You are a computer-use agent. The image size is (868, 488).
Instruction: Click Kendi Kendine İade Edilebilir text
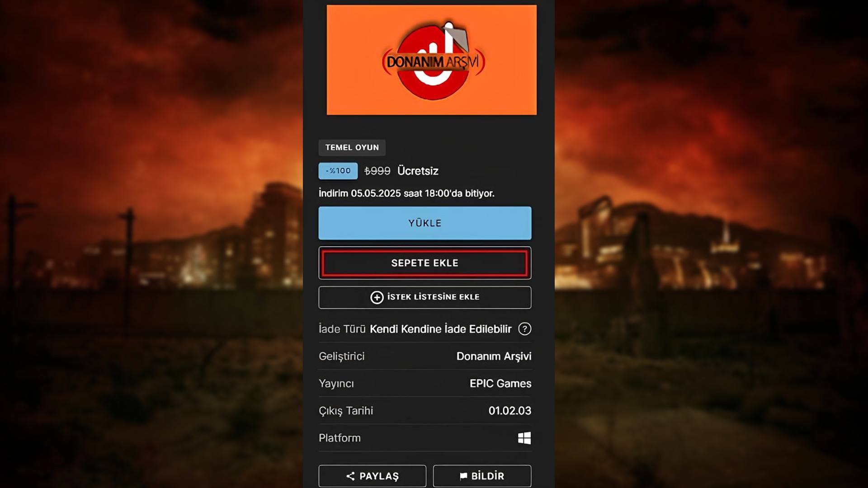click(440, 328)
